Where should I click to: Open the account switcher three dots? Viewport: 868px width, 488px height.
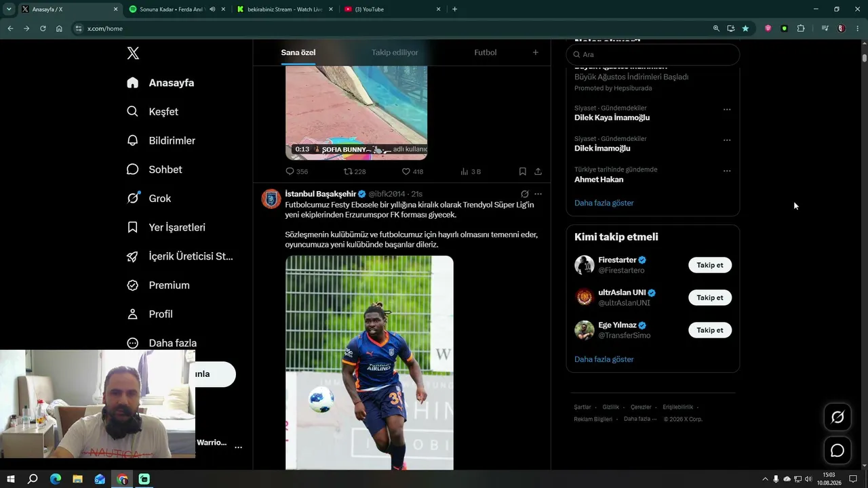tap(238, 447)
